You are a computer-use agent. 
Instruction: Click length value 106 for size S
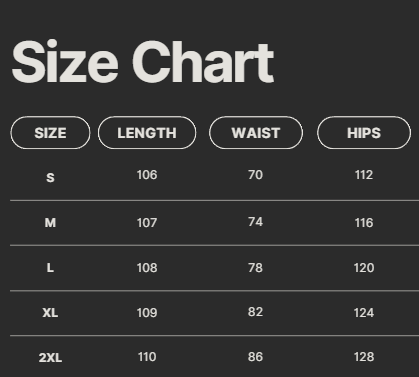147,175
